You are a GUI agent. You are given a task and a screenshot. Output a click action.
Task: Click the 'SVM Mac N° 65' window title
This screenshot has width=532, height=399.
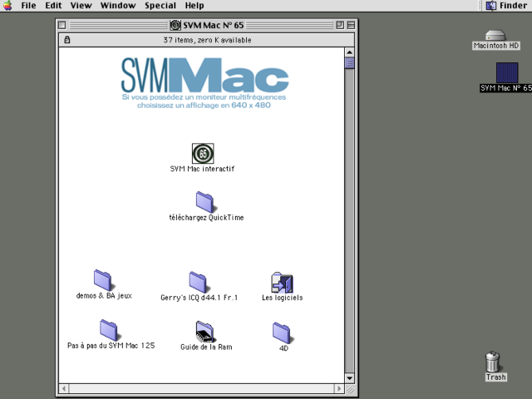coord(214,25)
